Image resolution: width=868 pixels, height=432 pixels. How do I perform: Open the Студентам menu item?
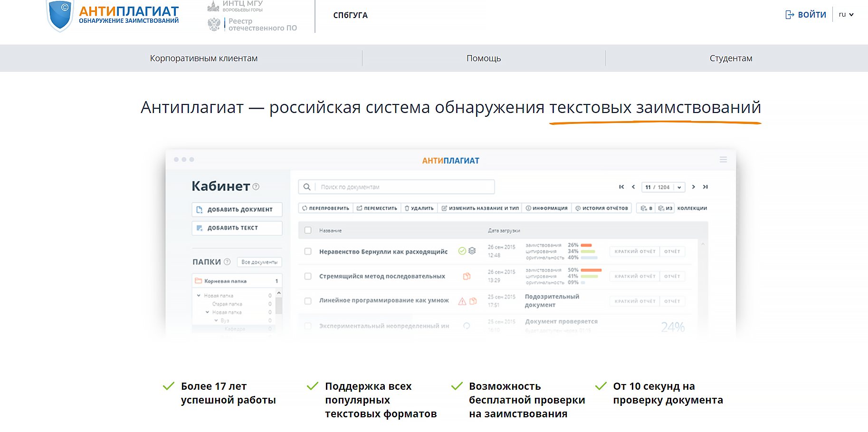[731, 58]
